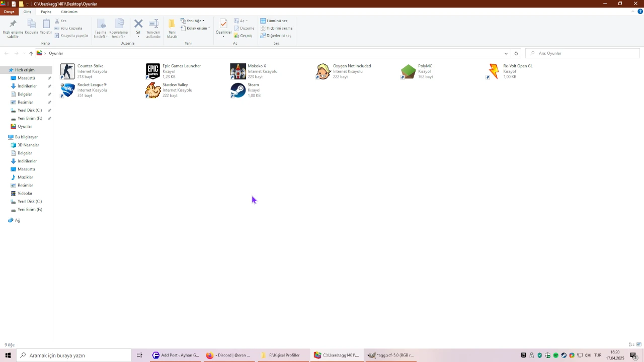The image size is (644, 362).
Task: Open the volume speaker tray icon
Action: (x=588, y=355)
